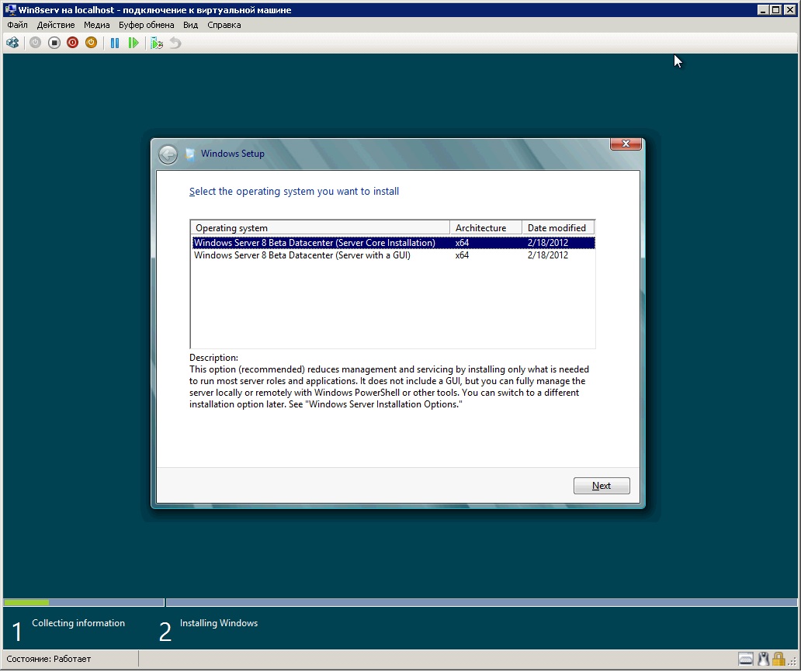801x672 pixels.
Task: Turn off the VM with stop icon
Action: tap(54, 43)
